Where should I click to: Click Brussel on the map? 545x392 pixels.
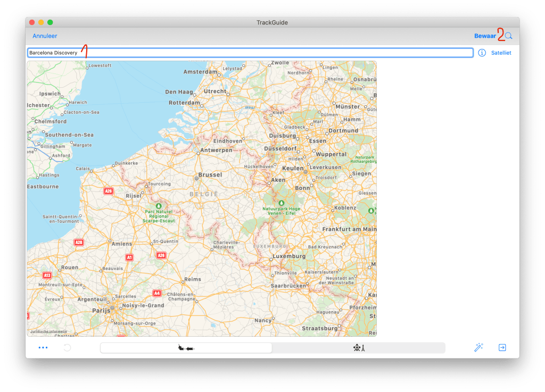(209, 174)
